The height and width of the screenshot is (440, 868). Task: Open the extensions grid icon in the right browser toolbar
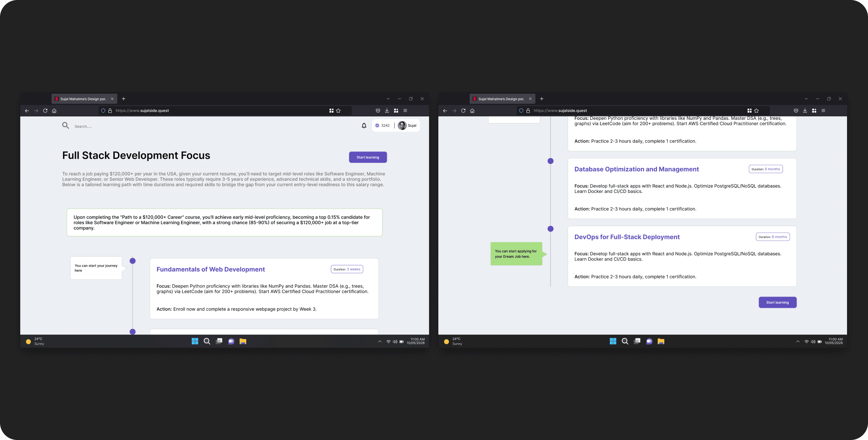click(814, 111)
